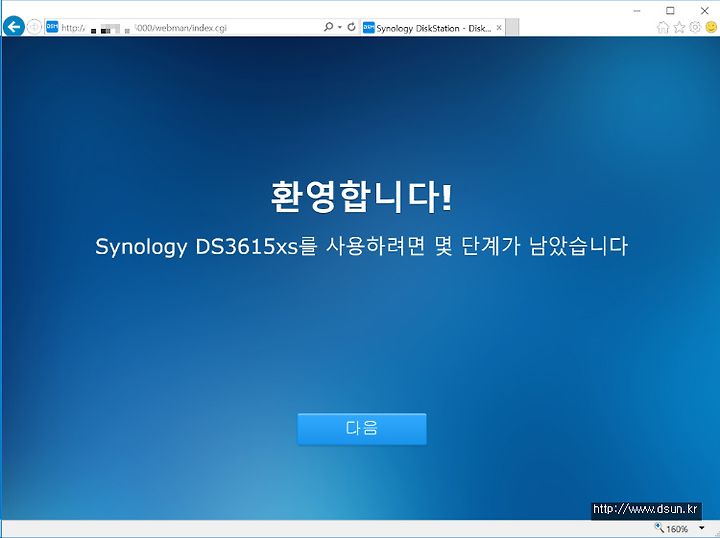Maximize the browser window

[670, 11]
